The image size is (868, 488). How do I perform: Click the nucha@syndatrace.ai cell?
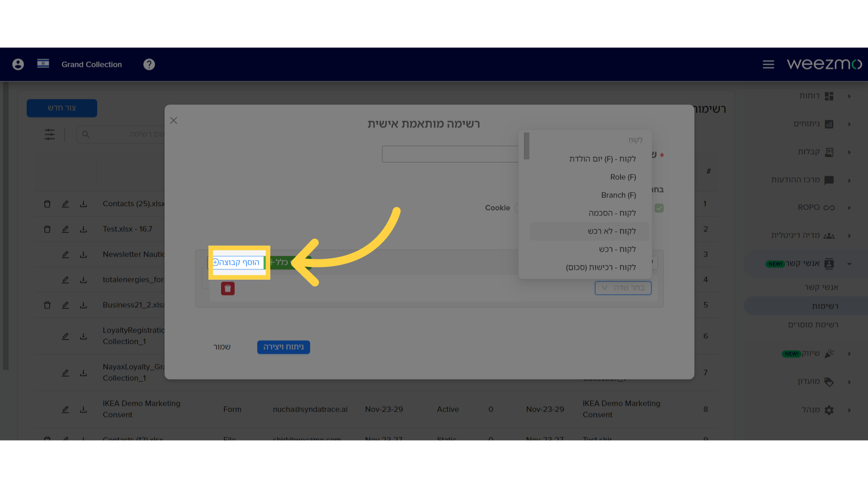[310, 409]
